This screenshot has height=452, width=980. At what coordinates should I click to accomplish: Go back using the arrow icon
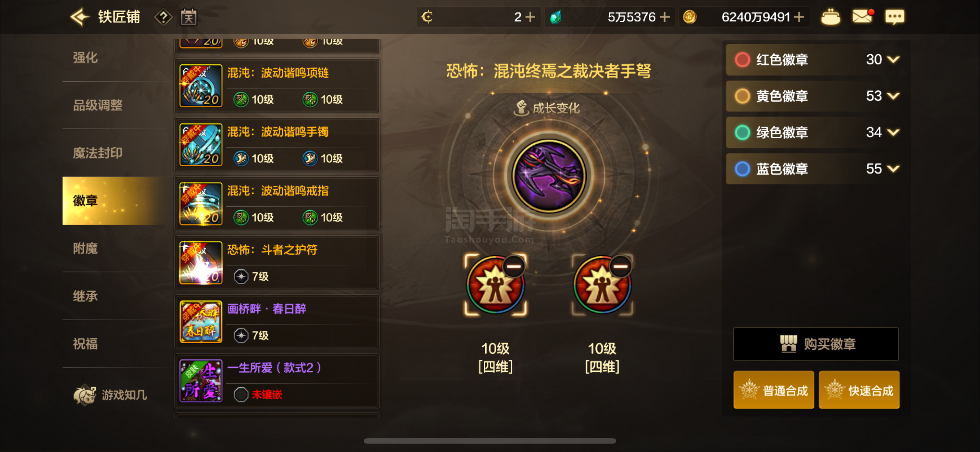80,17
